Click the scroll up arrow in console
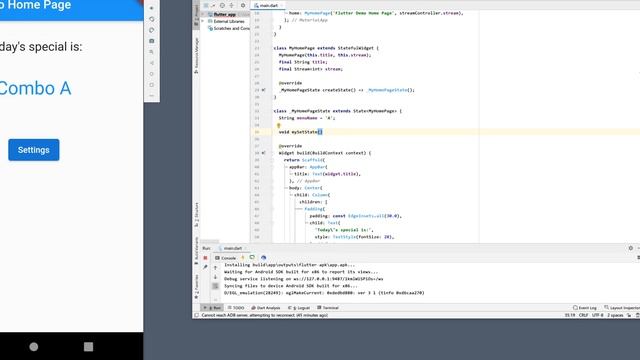 point(216,268)
